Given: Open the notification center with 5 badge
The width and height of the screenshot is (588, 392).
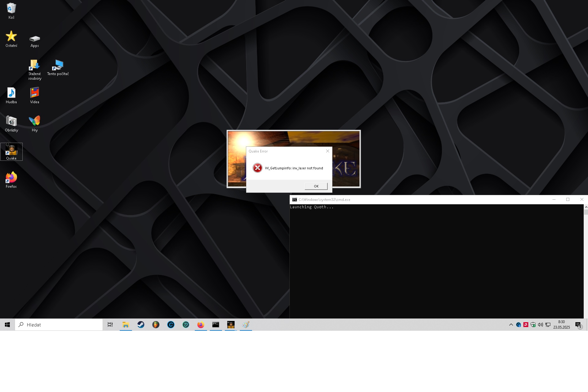Looking at the screenshot, I should click(579, 325).
